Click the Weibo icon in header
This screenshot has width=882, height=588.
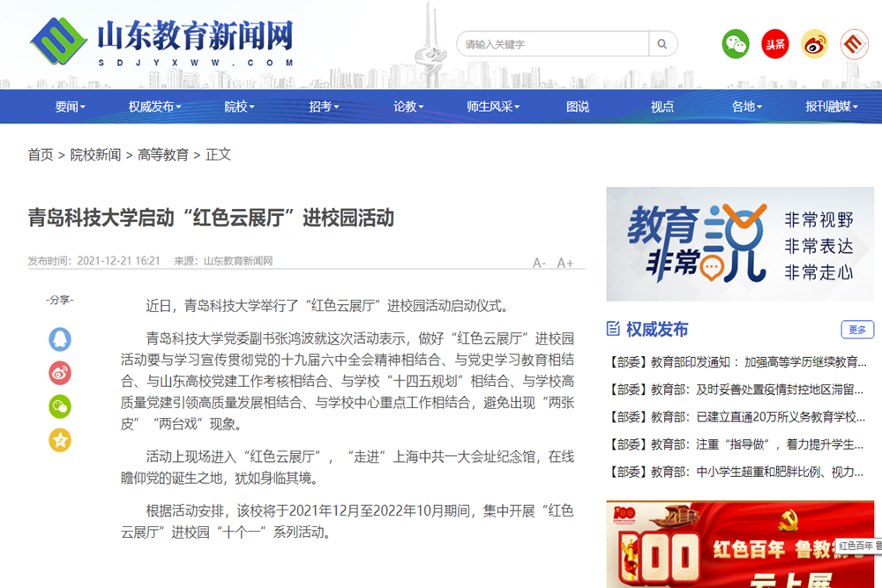814,44
